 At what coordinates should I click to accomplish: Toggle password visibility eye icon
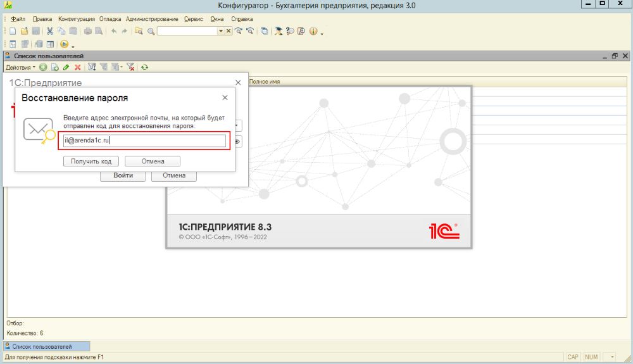(238, 142)
